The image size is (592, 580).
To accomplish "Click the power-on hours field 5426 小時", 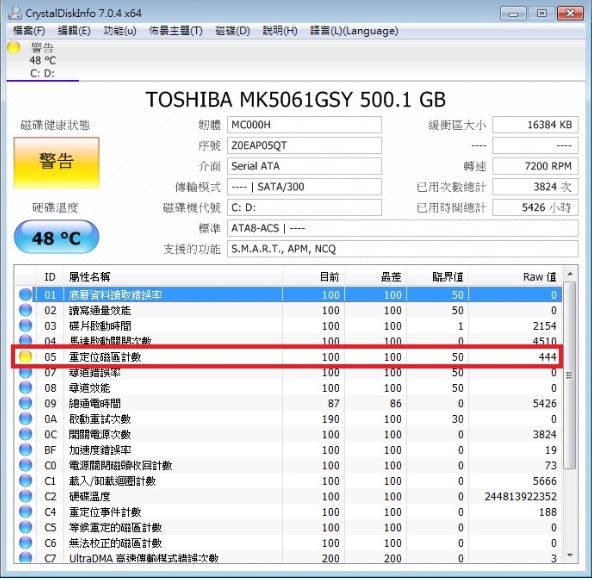I will click(x=535, y=207).
